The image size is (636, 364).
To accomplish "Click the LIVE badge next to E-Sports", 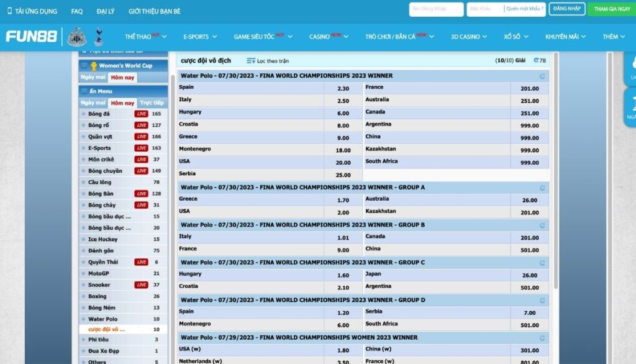I will (x=141, y=148).
